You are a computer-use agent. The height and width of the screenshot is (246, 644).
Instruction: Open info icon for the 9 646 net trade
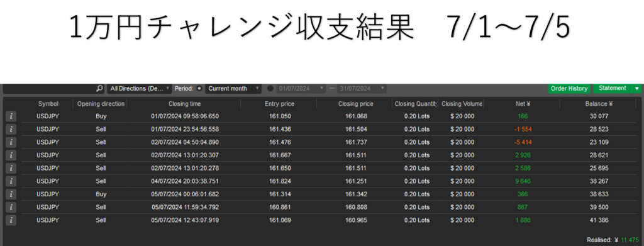click(11, 181)
